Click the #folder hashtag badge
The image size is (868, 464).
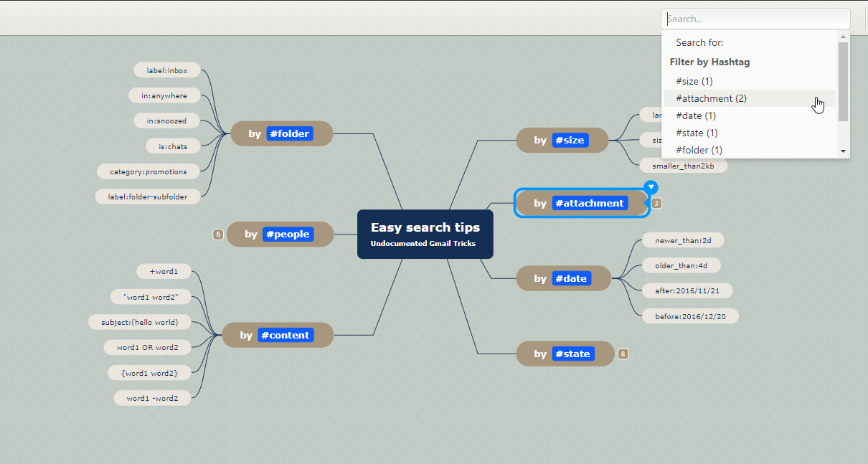click(290, 133)
